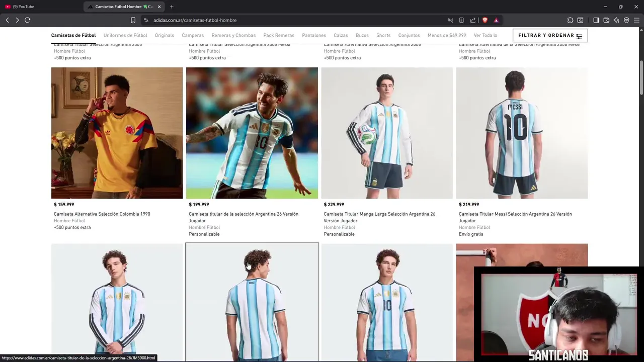Select the Camisetas Futbol Hombre browser tab
Viewport: 644px width, 362px height.
coord(124,7)
